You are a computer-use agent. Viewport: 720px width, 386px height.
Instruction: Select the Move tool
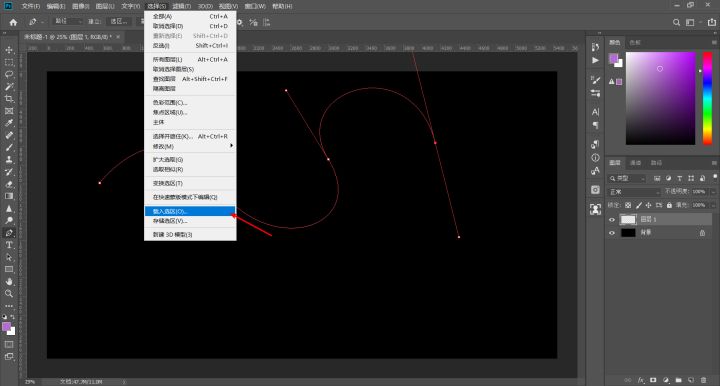(9, 50)
